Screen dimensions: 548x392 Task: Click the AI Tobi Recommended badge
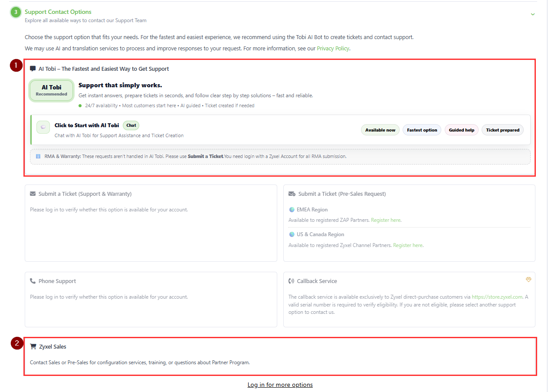tap(51, 91)
